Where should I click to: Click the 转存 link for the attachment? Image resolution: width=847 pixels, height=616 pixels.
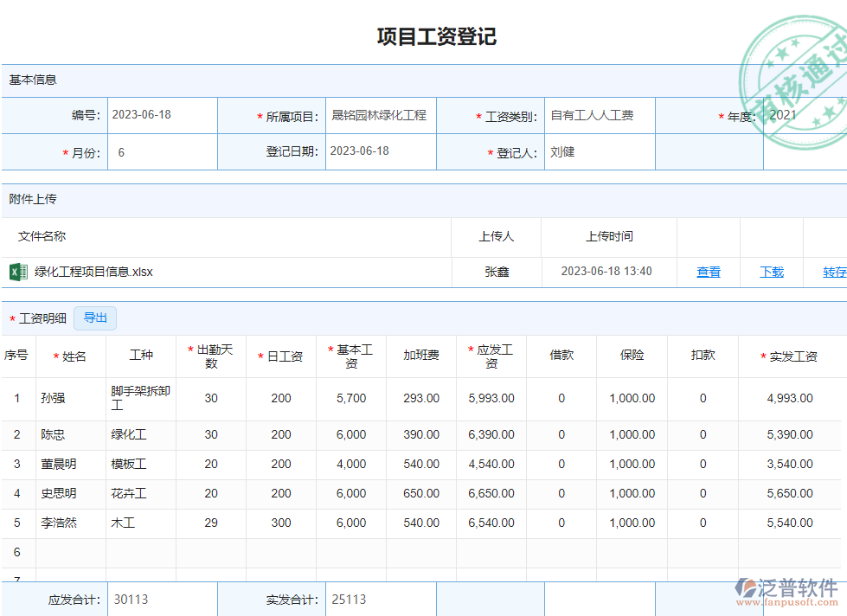[x=834, y=272]
